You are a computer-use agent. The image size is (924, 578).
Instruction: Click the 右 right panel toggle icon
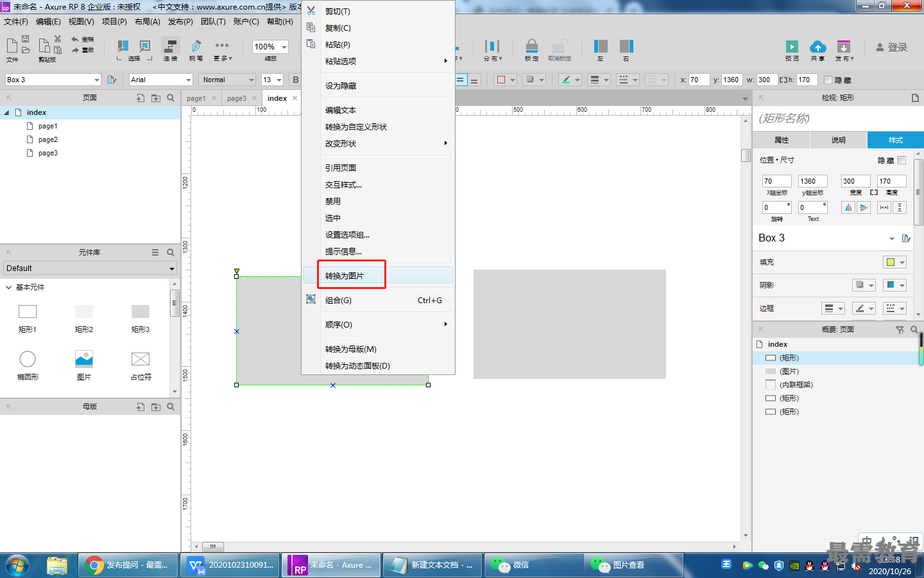pos(626,46)
